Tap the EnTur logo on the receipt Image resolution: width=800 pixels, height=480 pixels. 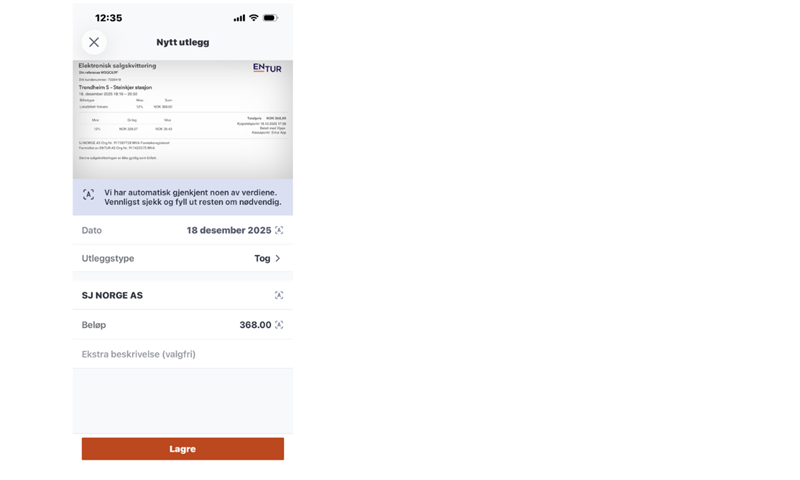click(267, 68)
